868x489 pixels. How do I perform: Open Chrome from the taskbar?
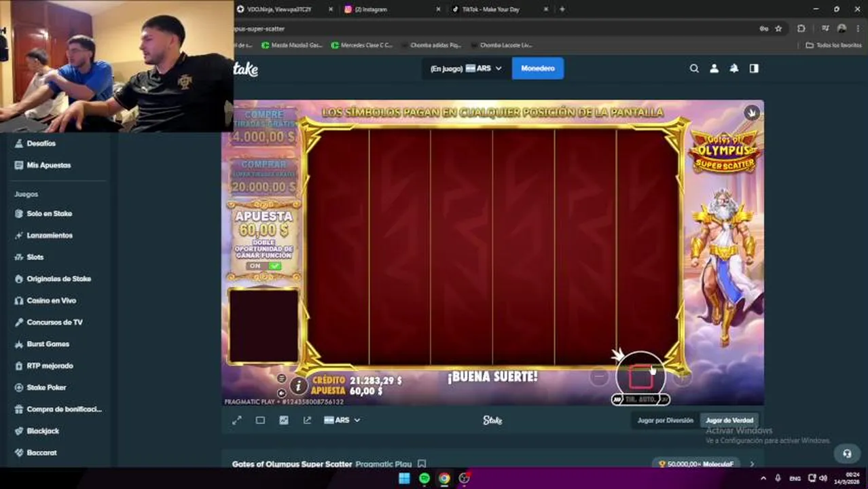444,478
